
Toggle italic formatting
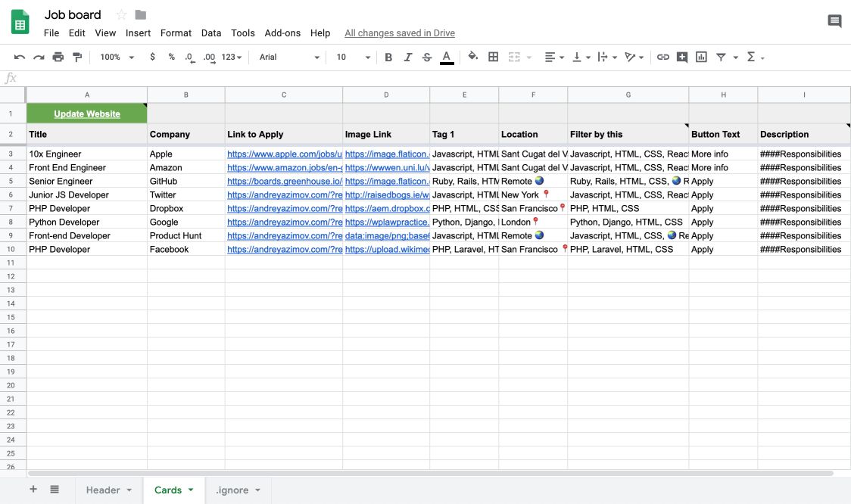[x=408, y=58]
